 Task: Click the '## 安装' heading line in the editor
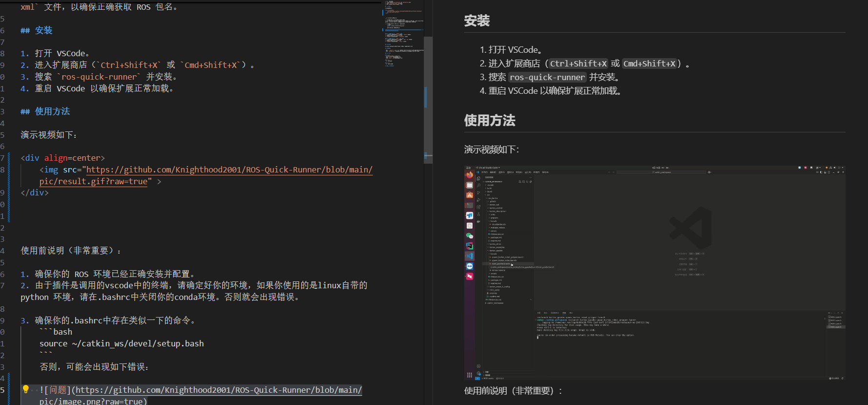tap(36, 30)
